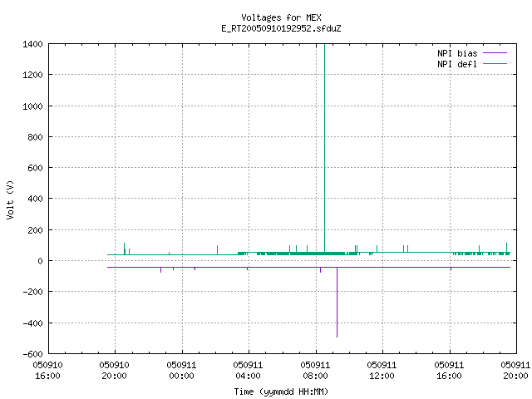532x399 pixels.
Task: Click the '050911 08:00' x-axis tick label
Action: click(x=315, y=370)
